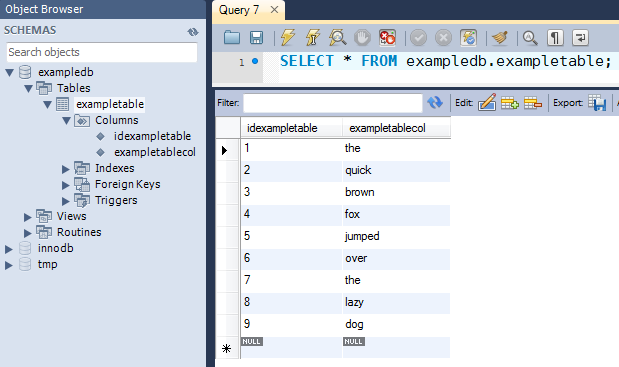Click the Views folder icon
Image resolution: width=619 pixels, height=367 pixels.
pos(44,216)
